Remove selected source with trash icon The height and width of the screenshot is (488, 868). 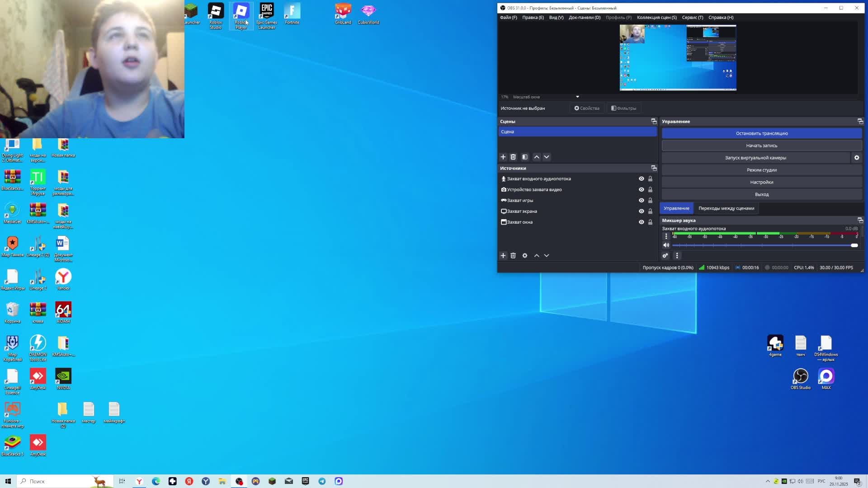click(x=513, y=256)
